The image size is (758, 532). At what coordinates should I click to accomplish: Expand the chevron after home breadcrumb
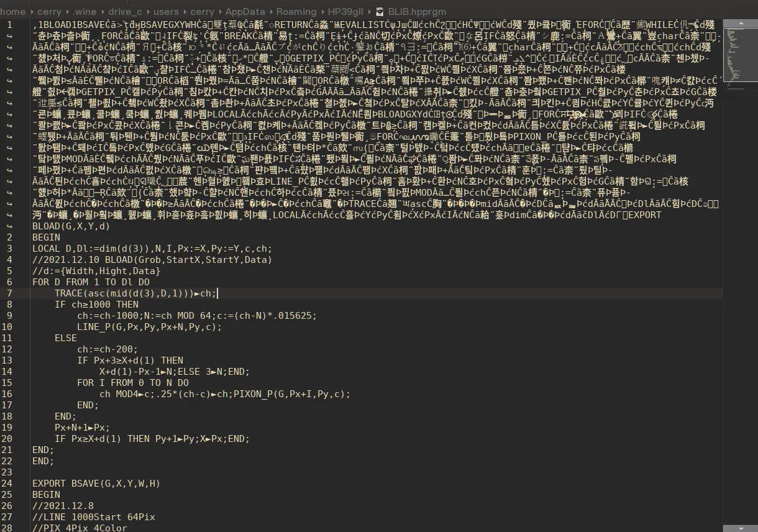pos(32,11)
